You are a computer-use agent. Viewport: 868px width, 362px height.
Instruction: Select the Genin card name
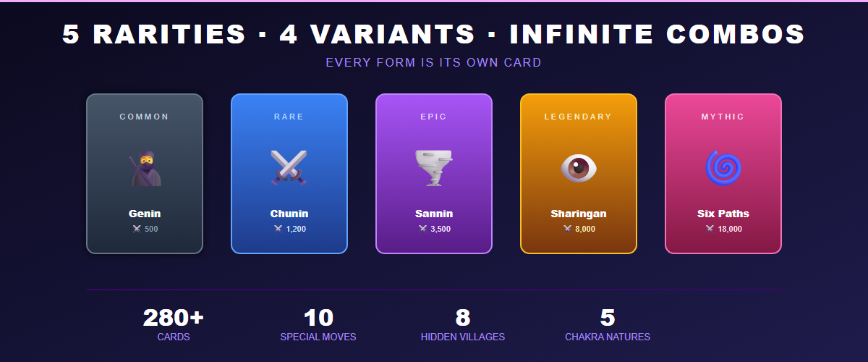tap(145, 214)
